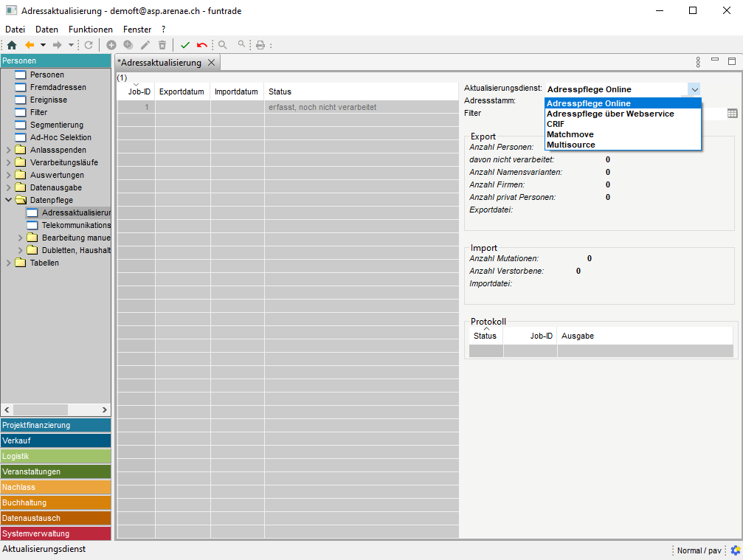The height and width of the screenshot is (560, 743).
Task: Expand the Auswertungen folder
Action: [x=9, y=175]
